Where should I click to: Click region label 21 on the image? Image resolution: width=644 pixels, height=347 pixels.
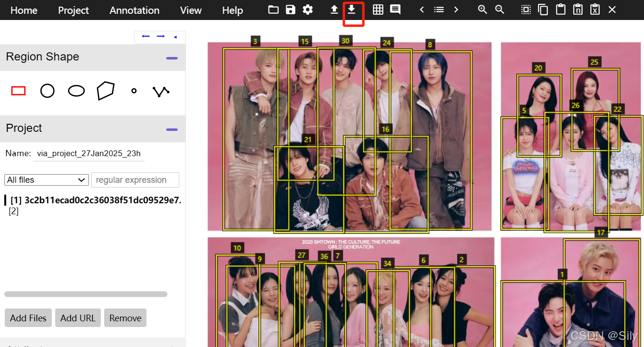point(308,139)
